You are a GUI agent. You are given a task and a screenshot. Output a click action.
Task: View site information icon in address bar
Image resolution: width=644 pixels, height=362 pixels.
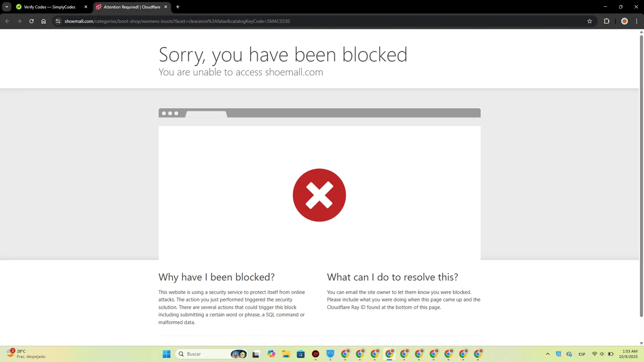[58, 21]
